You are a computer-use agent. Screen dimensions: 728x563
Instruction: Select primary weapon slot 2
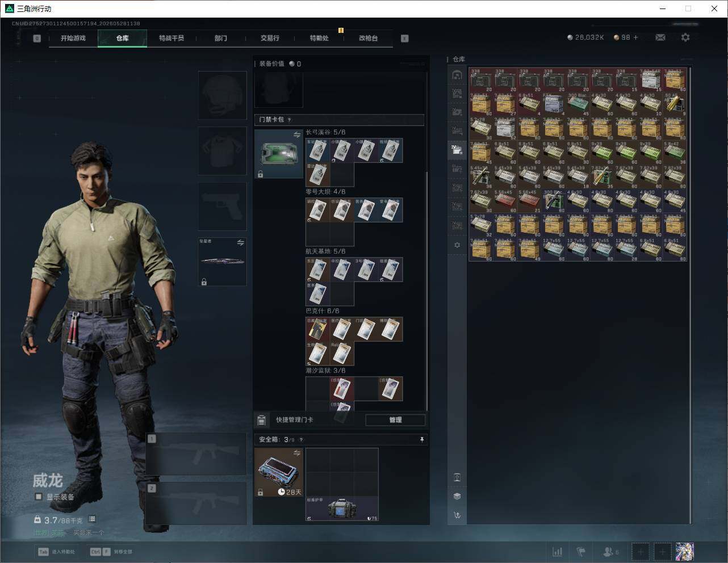(196, 503)
